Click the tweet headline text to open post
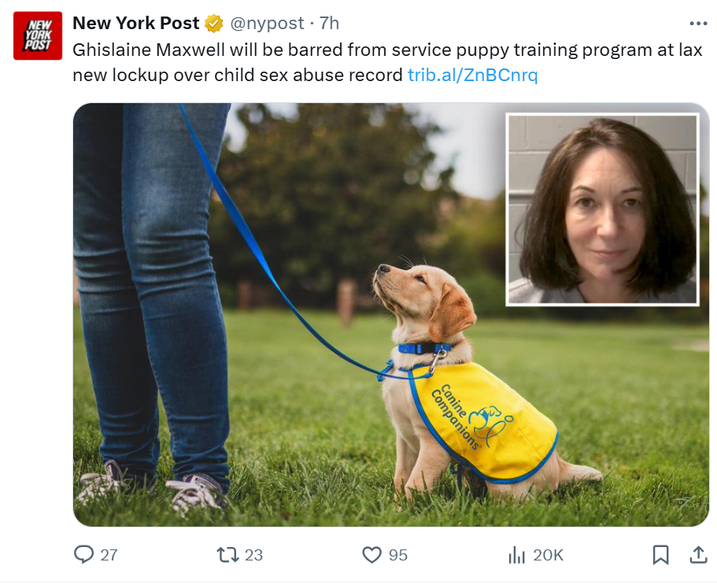Screen dimensions: 717x588 coord(387,62)
